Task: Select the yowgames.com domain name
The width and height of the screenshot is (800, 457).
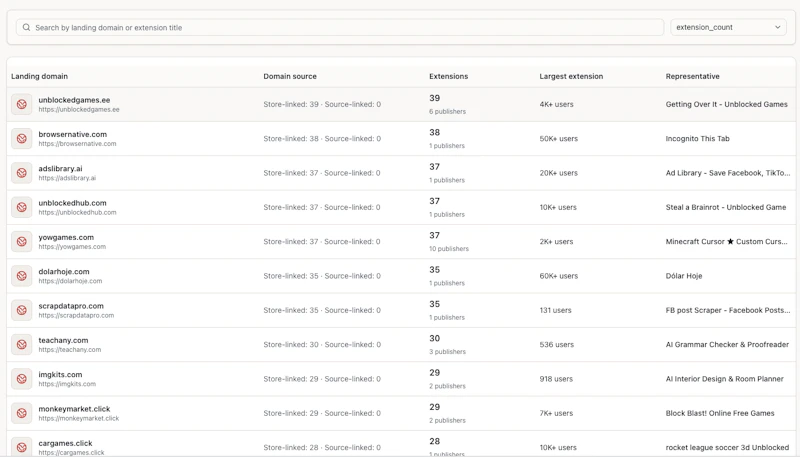Action: 66,238
